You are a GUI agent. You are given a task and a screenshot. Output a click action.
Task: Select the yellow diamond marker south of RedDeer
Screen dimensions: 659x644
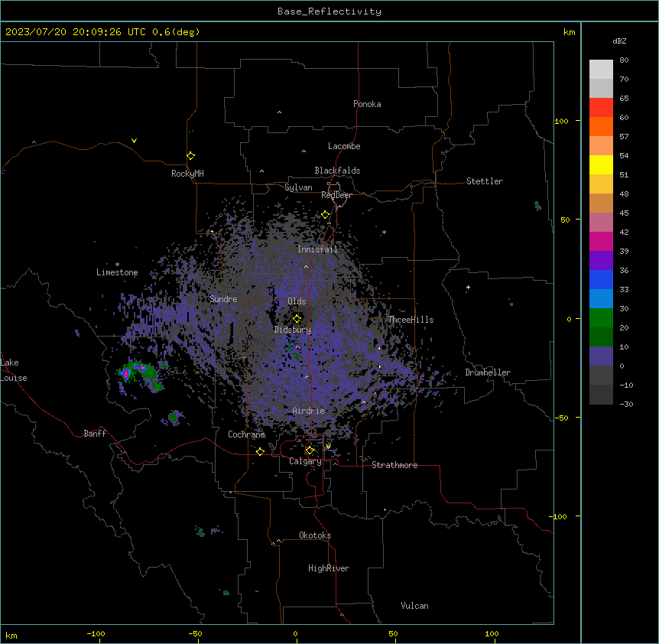click(x=326, y=215)
